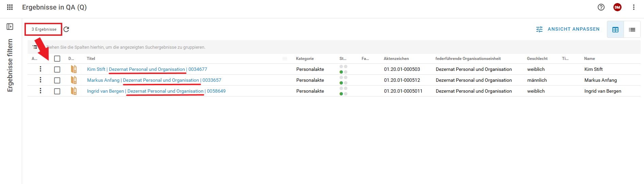Switch to list view
The image size is (644, 184).
tap(632, 30)
